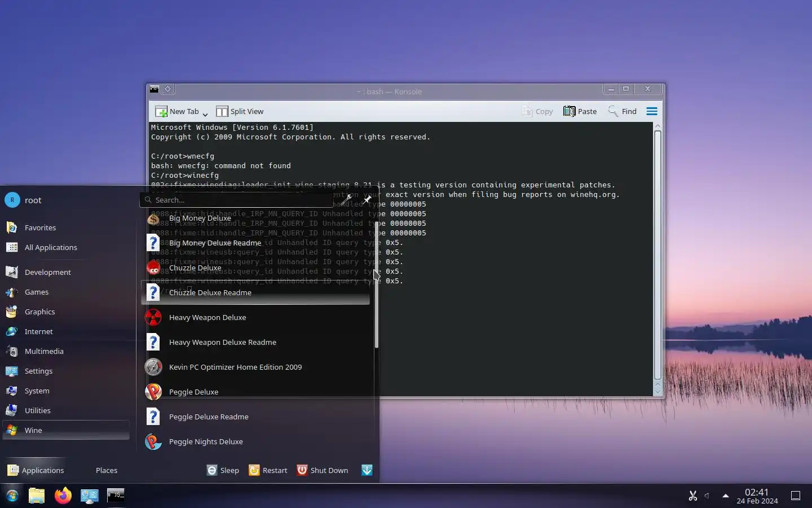
Task: Paste into the Konsole terminal
Action: point(580,111)
